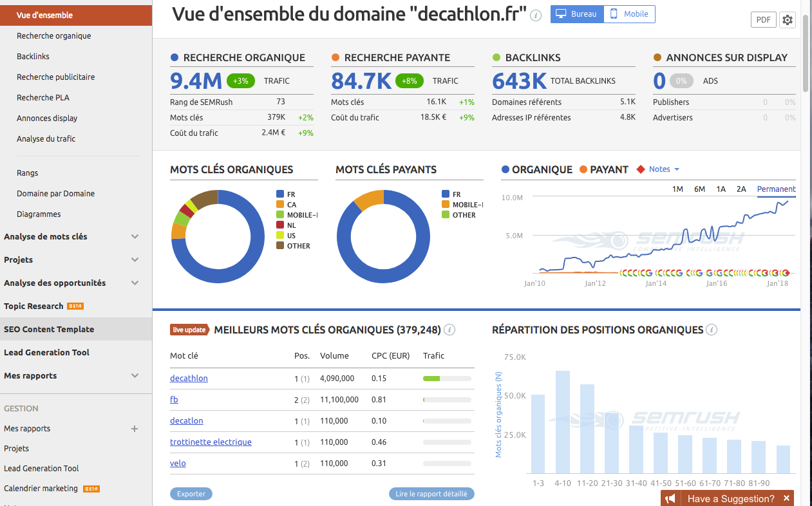
Task: Toggle the Payant series in the chart legend
Action: 603,169
